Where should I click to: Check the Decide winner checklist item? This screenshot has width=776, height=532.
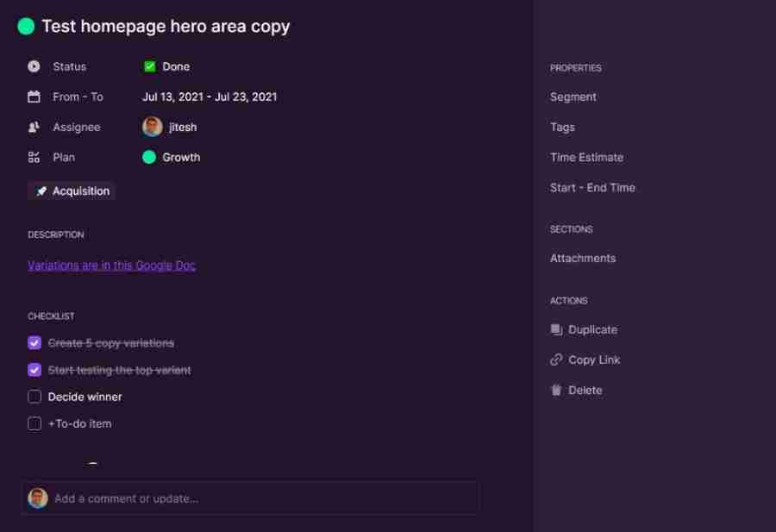[34, 397]
